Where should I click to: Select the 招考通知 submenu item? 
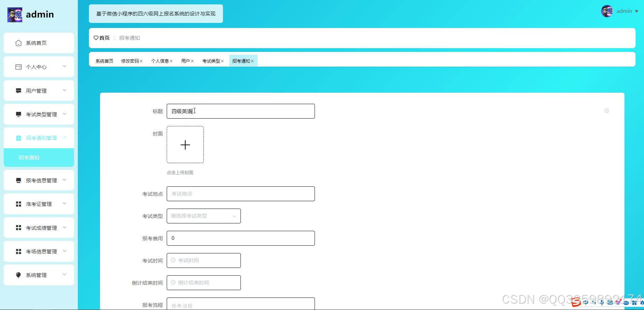click(x=39, y=157)
